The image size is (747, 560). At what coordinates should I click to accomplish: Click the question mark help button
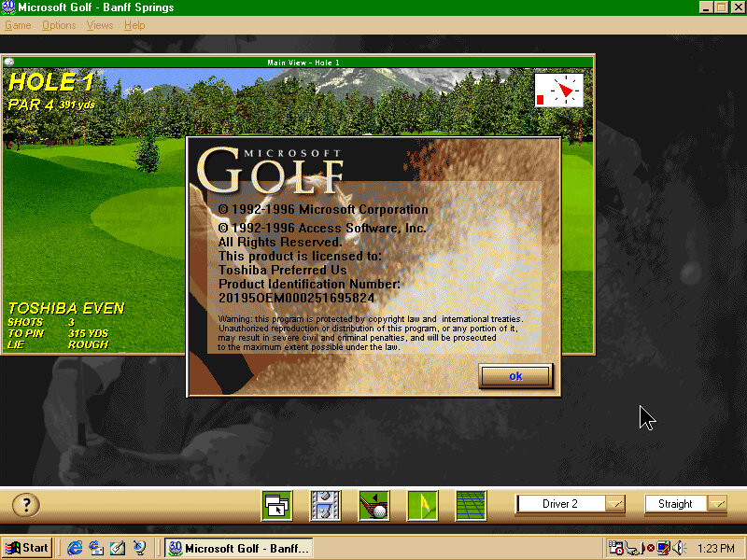click(x=25, y=505)
